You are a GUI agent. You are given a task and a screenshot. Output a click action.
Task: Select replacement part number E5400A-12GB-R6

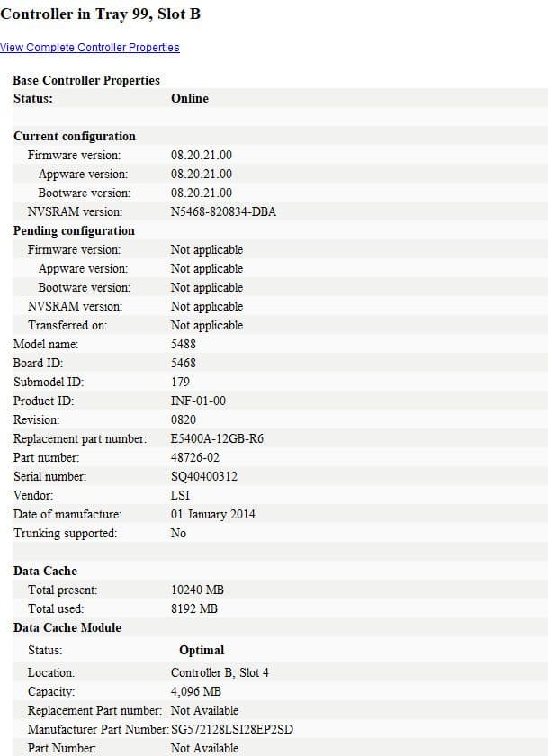pos(217,439)
